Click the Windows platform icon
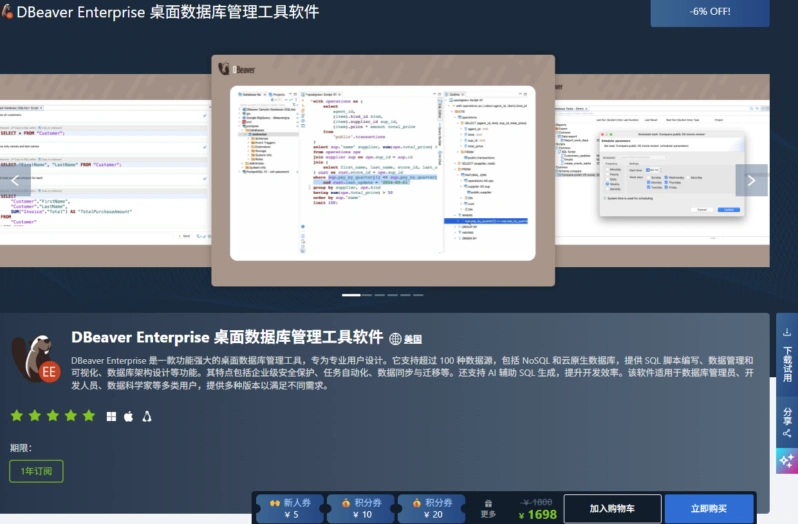The height and width of the screenshot is (524, 798). tap(111, 417)
